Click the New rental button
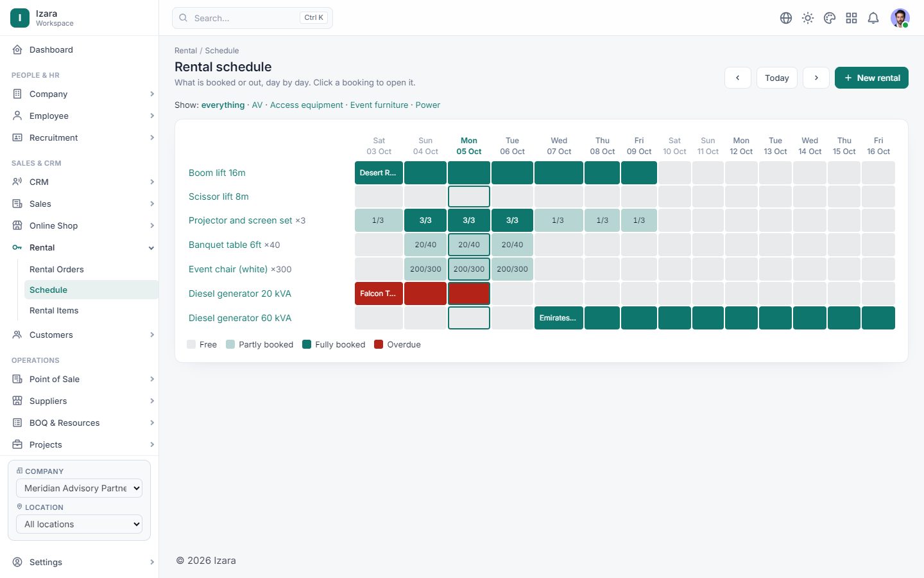924x578 pixels. tap(871, 78)
